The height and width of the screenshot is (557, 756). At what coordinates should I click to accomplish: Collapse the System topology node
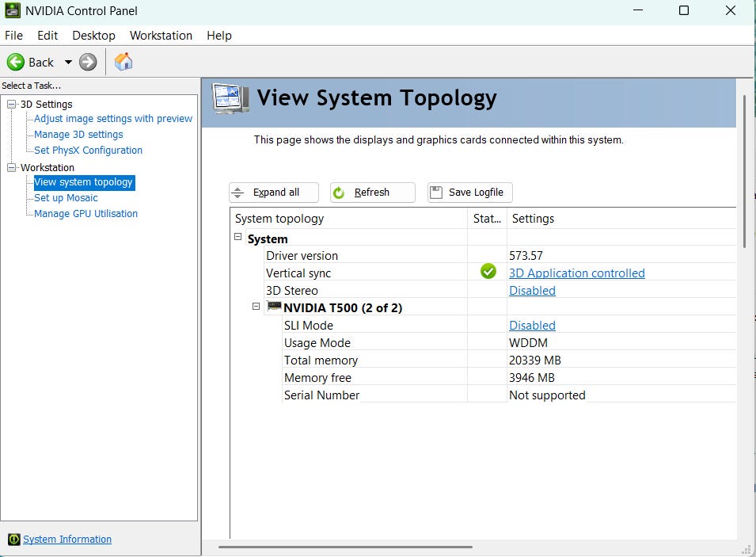(x=238, y=238)
